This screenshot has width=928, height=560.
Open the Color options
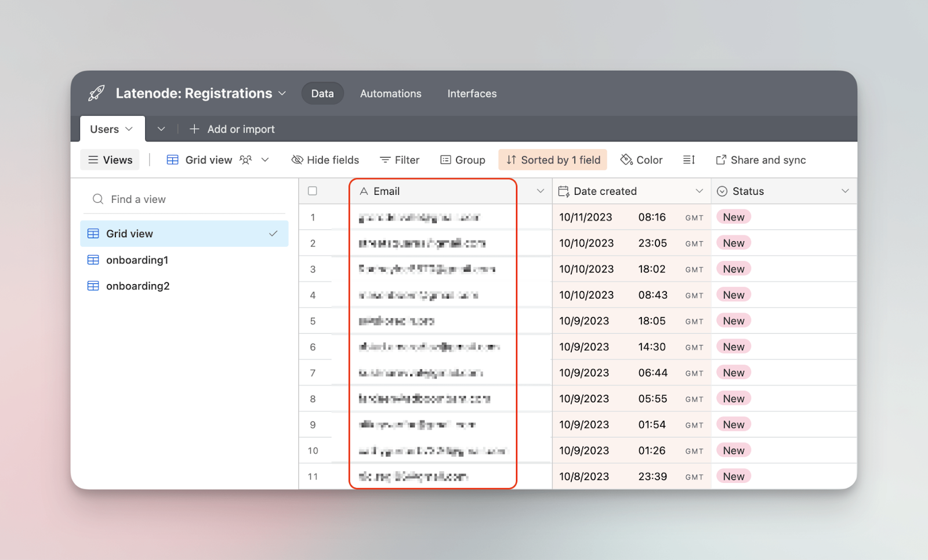(641, 160)
